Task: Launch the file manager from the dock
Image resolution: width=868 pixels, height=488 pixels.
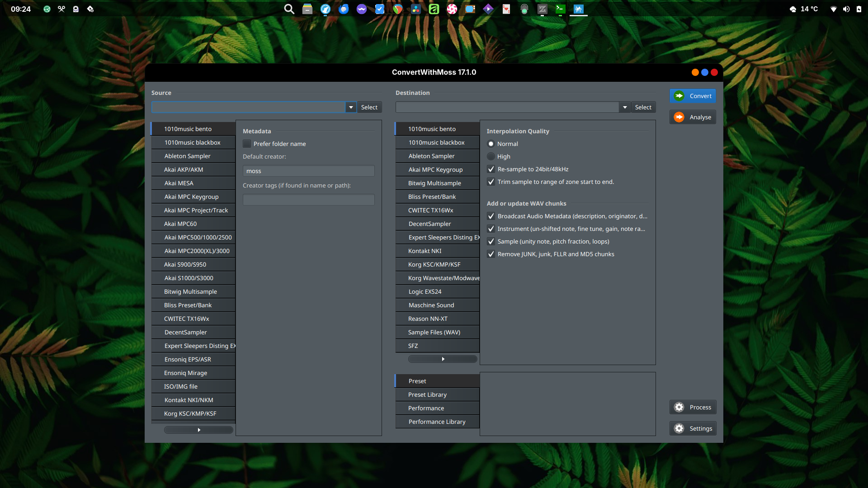Action: [x=307, y=9]
